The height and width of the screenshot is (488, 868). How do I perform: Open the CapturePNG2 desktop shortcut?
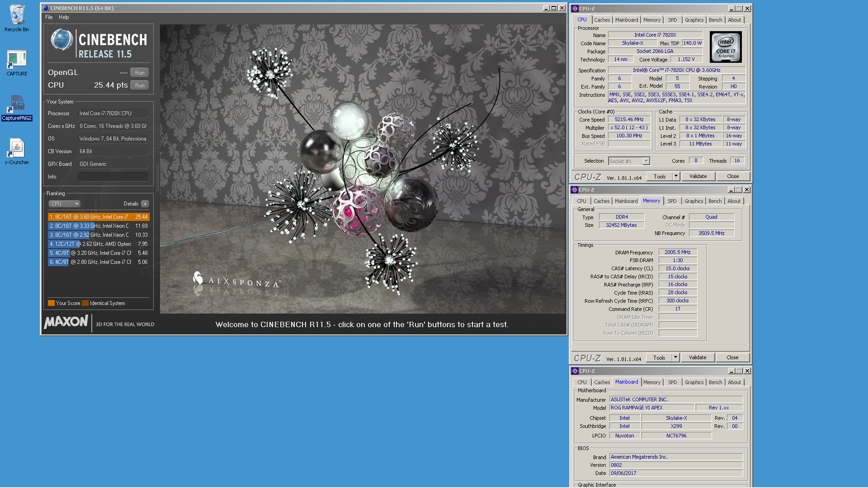tap(17, 108)
